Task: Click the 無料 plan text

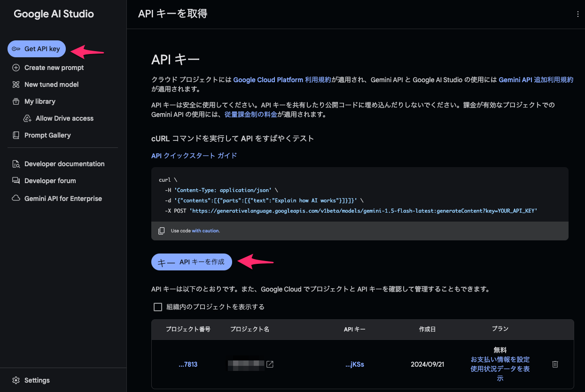Action: pyautogui.click(x=500, y=350)
